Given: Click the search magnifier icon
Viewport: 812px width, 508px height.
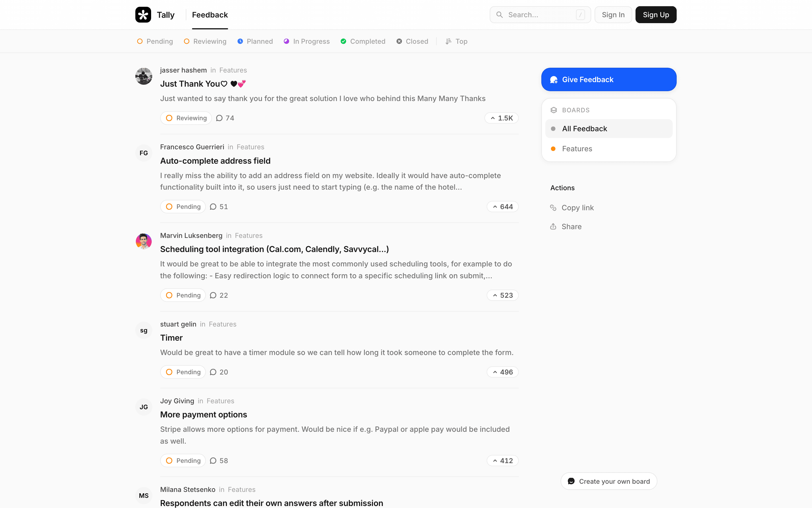Looking at the screenshot, I should click(x=499, y=15).
